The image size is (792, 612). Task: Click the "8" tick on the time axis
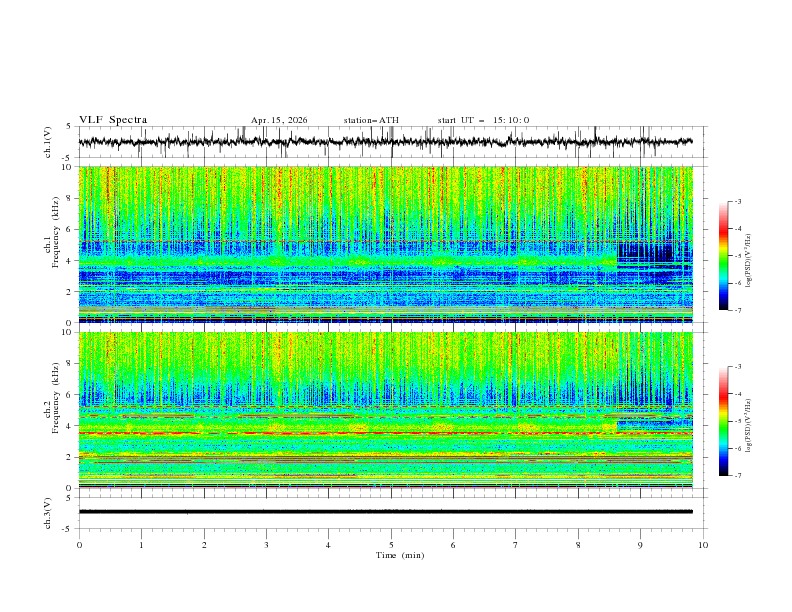(578, 545)
